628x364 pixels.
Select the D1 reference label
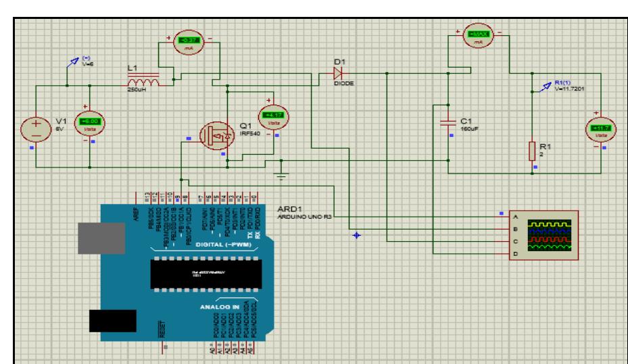339,61
